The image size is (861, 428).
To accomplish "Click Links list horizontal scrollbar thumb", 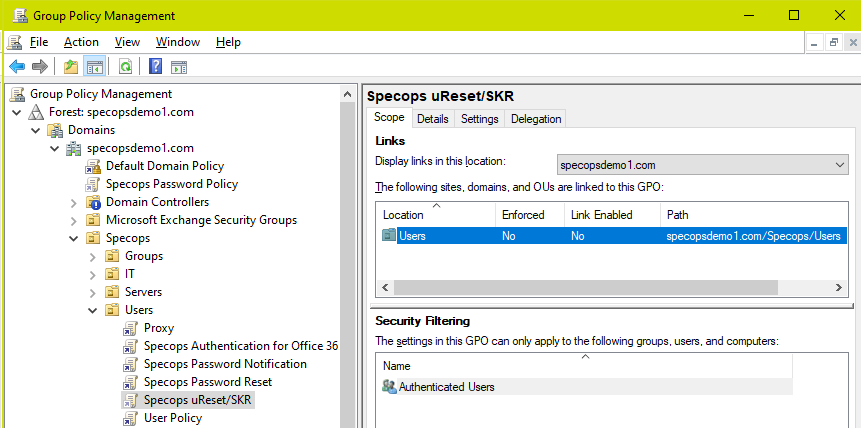I will (x=585, y=287).
